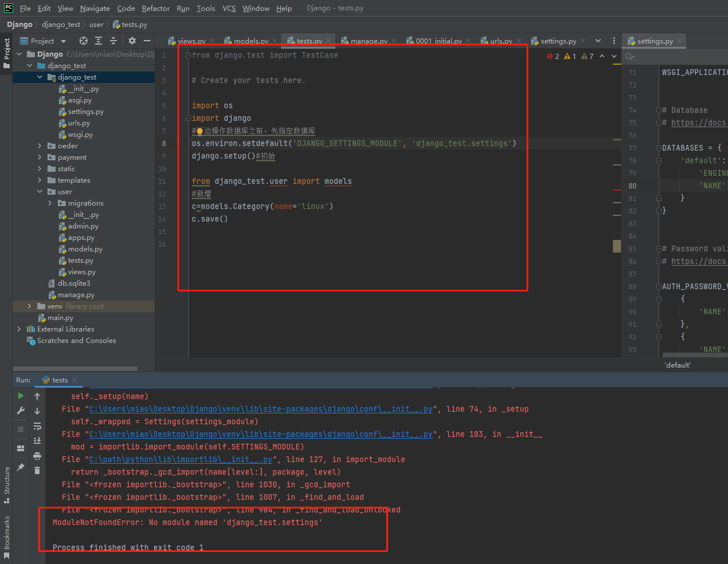
Task: Expand the migrations folder
Action: tap(50, 203)
